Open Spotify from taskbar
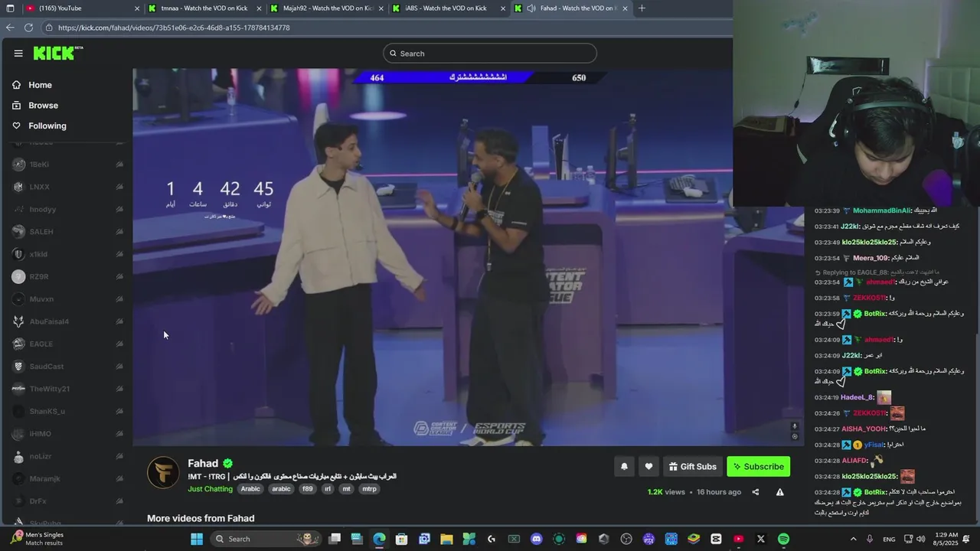The height and width of the screenshot is (551, 980). click(x=783, y=539)
